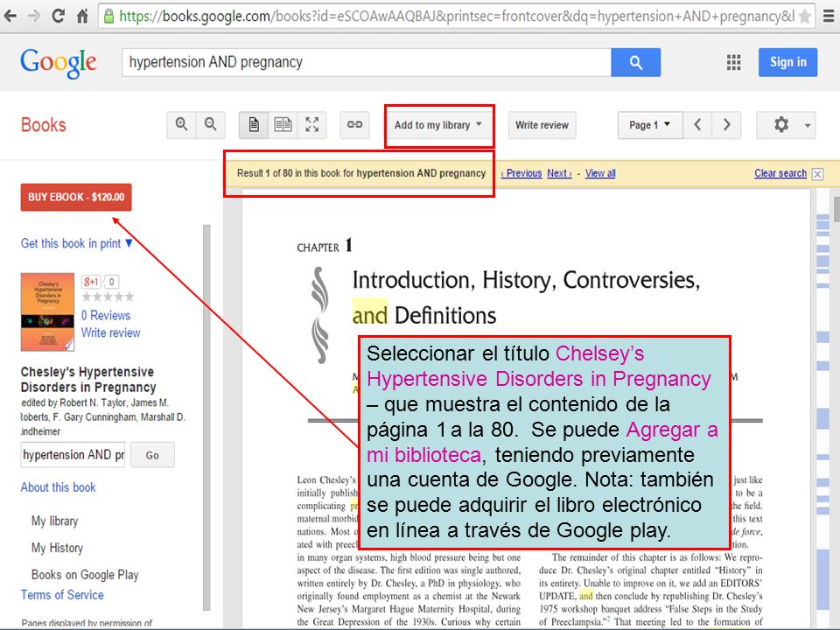Zoom out of the book page
The image size is (840, 630).
tap(211, 125)
